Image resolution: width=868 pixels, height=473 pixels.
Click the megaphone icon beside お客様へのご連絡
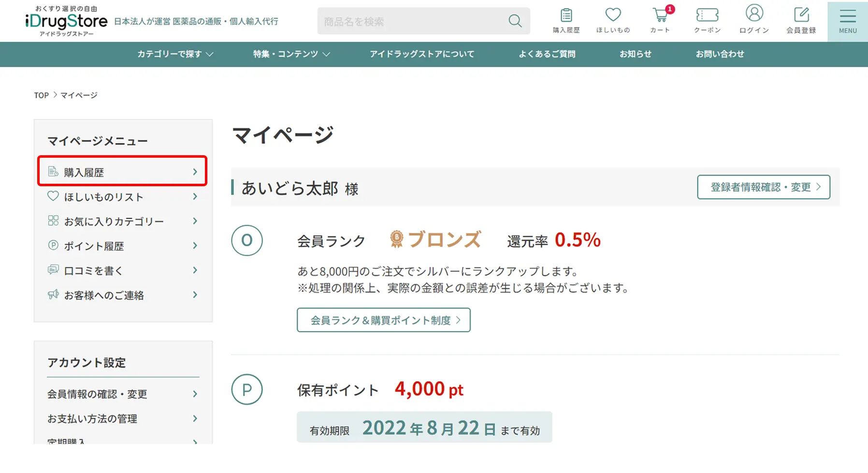point(53,294)
